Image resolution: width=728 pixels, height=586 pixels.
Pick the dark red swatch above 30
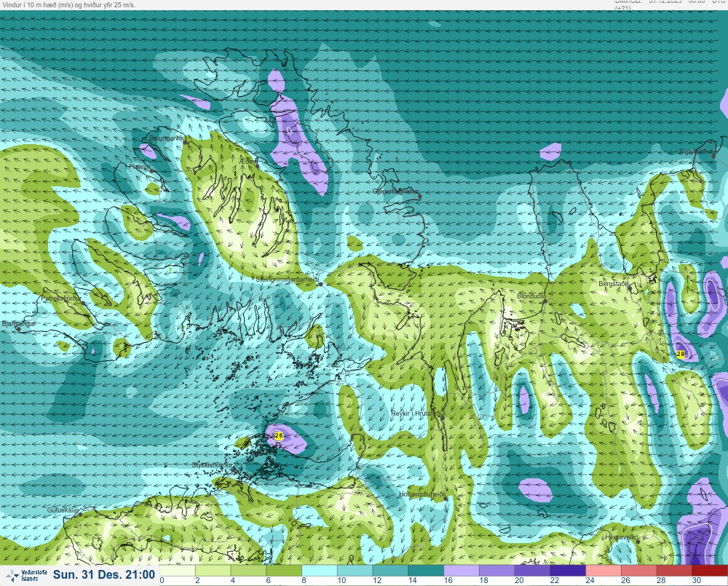click(x=710, y=570)
